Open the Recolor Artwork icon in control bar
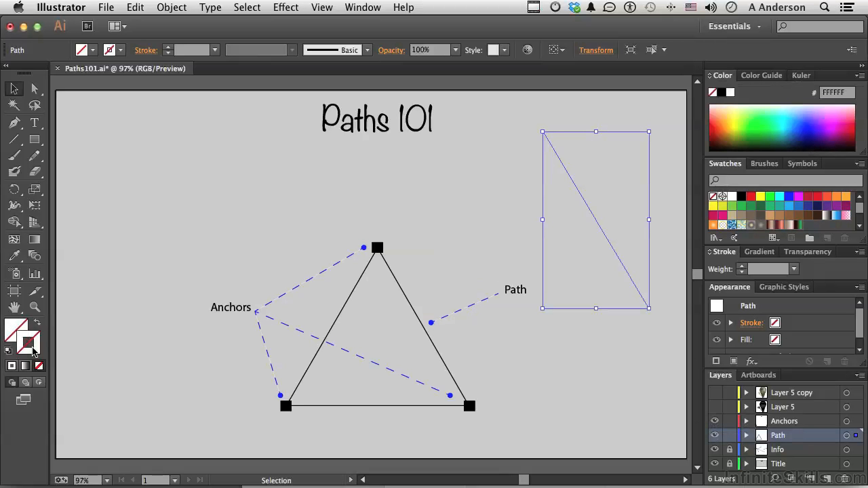The width and height of the screenshot is (868, 488). point(528,49)
